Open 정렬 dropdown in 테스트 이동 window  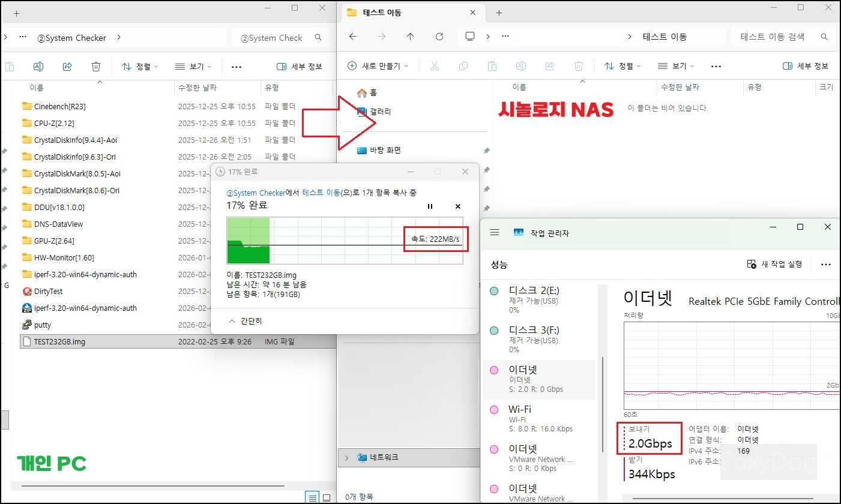(x=622, y=66)
